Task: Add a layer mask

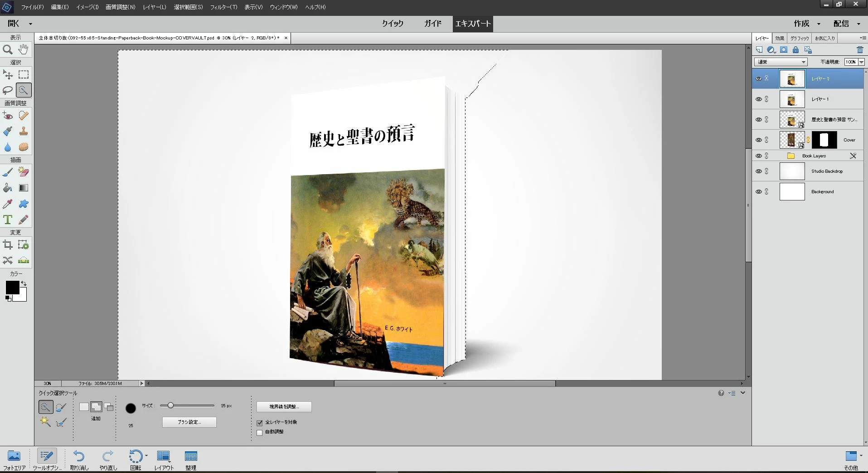Action: [x=784, y=50]
